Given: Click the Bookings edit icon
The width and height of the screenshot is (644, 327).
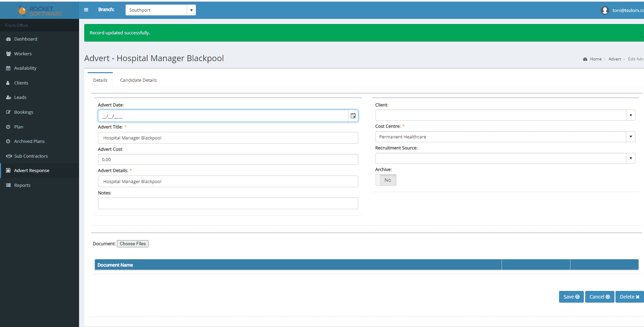Looking at the screenshot, I should point(8,112).
